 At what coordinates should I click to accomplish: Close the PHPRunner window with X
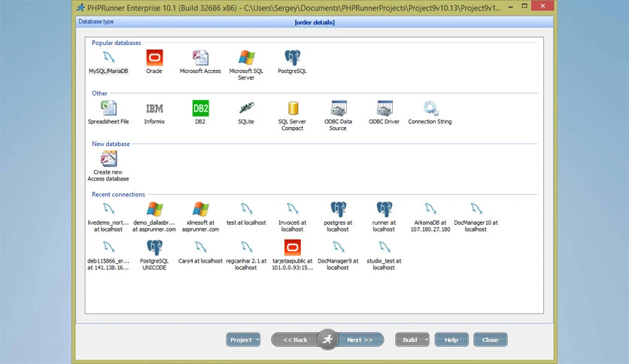[x=542, y=6]
